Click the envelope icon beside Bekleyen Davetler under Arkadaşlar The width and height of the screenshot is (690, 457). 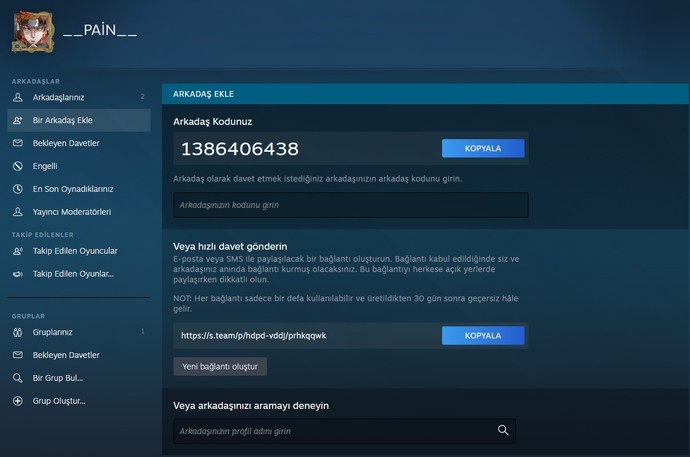click(x=18, y=143)
